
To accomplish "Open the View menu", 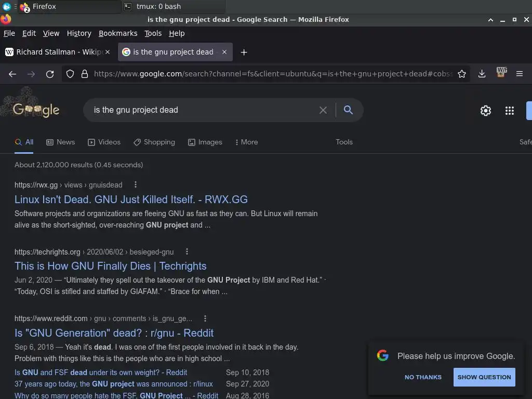I will point(51,33).
